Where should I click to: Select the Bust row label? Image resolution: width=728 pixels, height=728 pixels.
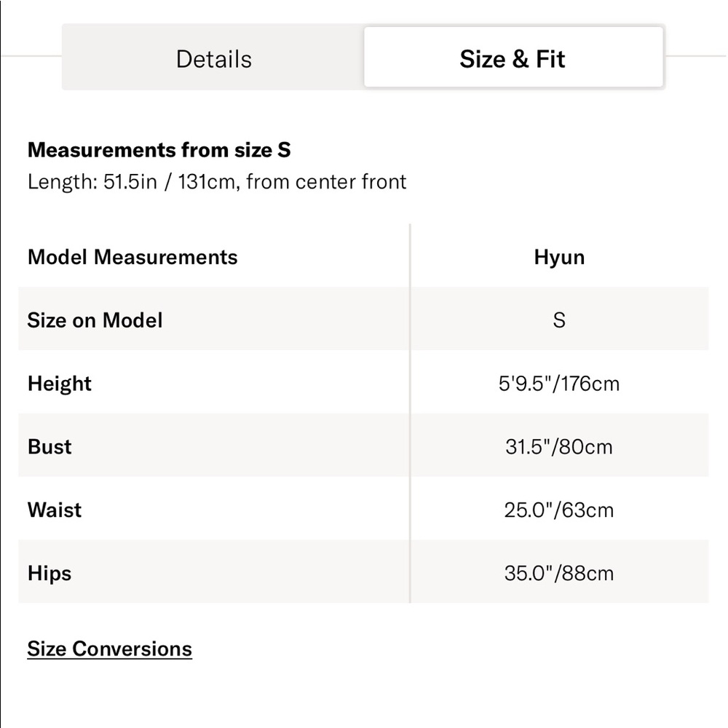pos(50,447)
